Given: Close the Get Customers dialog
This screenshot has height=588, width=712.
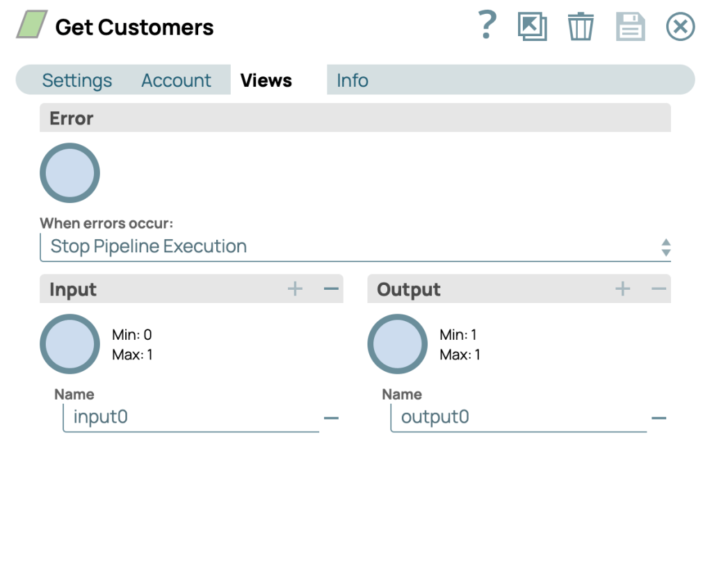Looking at the screenshot, I should (680, 27).
